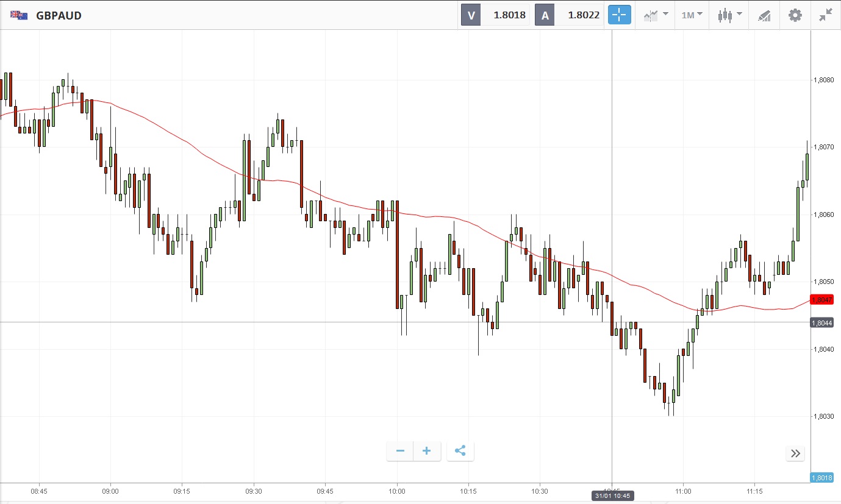The height and width of the screenshot is (504, 841).
Task: Open the candlestick chart type dropdown
Action: (x=729, y=15)
